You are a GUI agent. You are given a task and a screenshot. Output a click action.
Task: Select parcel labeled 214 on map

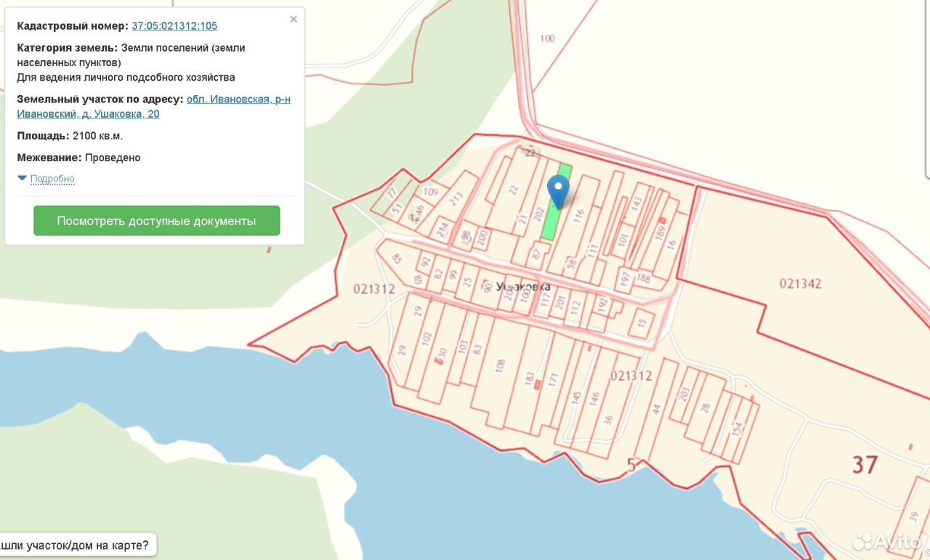443,230
